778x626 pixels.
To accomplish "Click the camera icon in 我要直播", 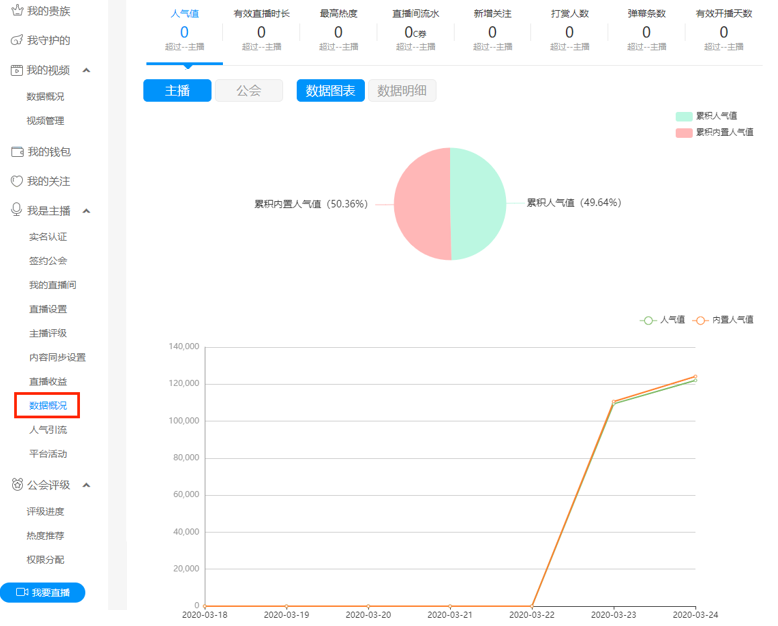I will point(22,592).
